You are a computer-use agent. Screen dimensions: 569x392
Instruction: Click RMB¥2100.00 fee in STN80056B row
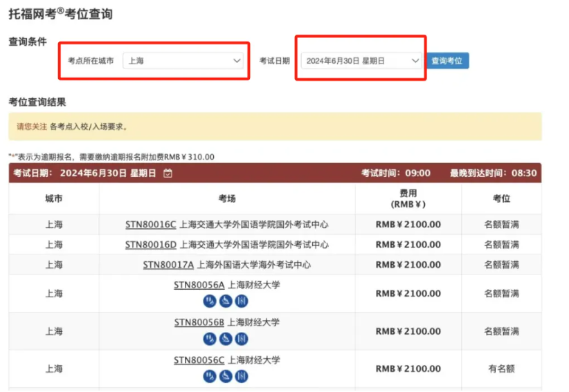point(408,331)
